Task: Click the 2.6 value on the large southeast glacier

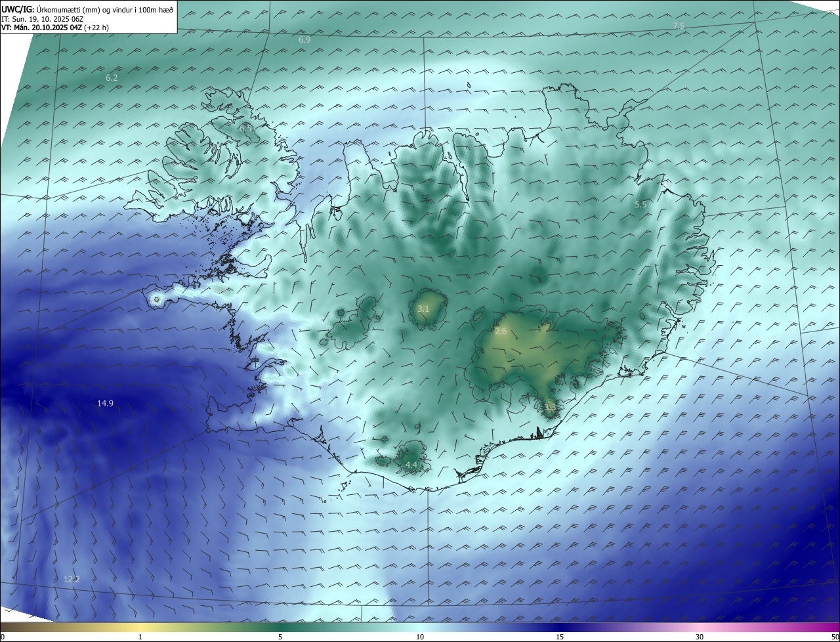Action: [x=501, y=332]
